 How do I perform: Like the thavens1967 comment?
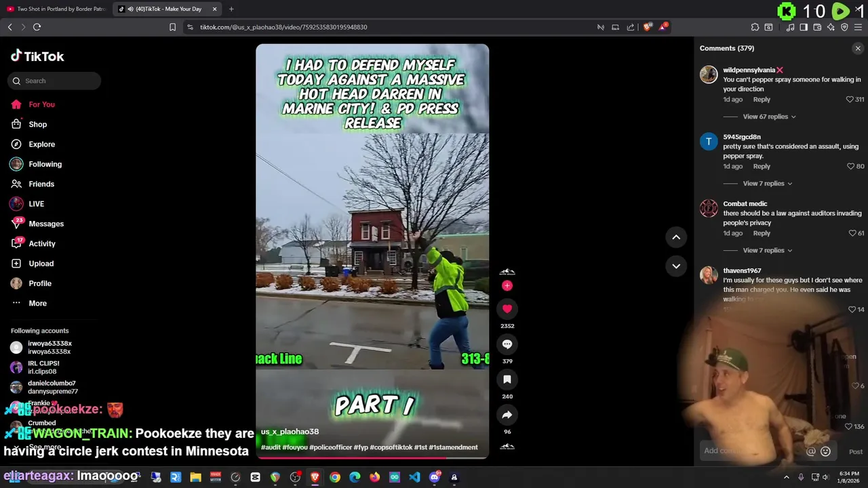[x=852, y=310]
